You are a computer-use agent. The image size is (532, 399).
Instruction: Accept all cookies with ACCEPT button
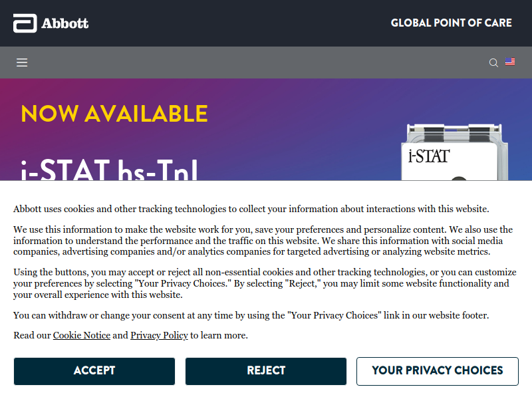[94, 371]
